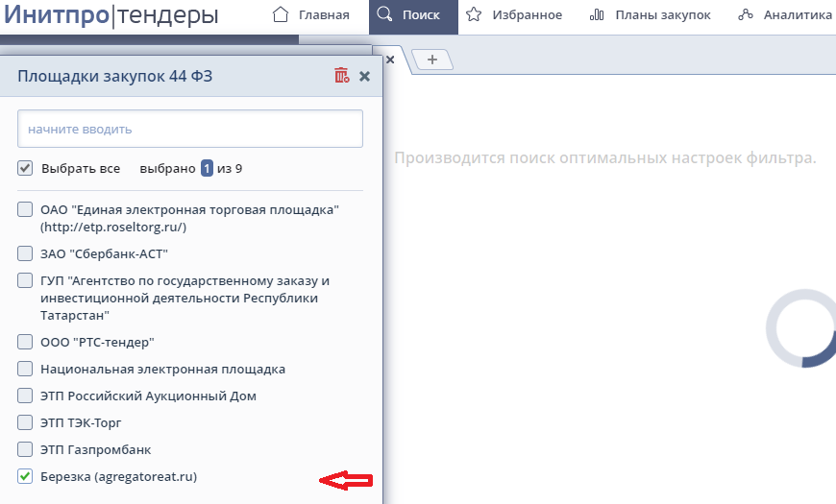
Task: Open the Аналитика section
Action: coord(785,15)
